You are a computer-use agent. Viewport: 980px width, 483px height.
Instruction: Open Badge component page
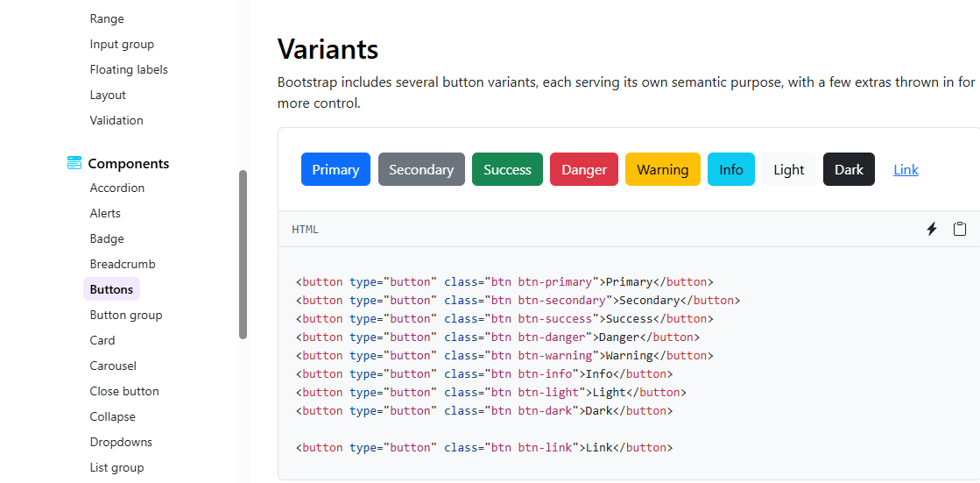[x=107, y=239]
